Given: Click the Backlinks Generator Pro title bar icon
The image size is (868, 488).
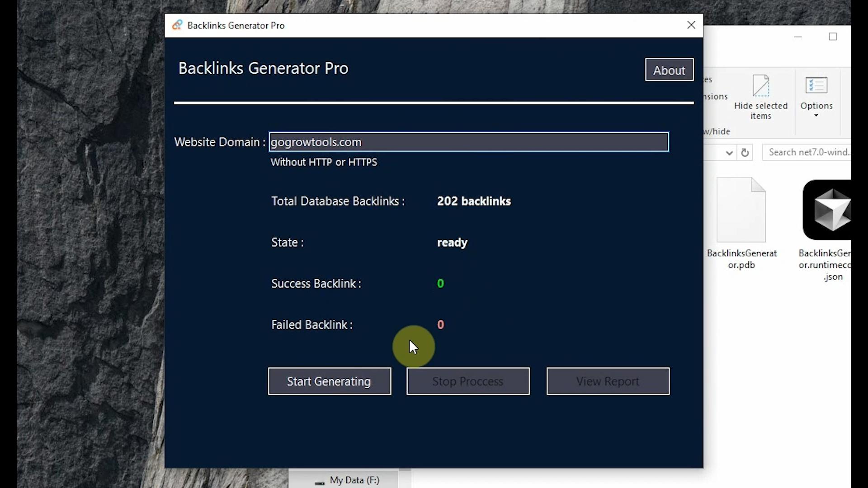Looking at the screenshot, I should point(177,25).
